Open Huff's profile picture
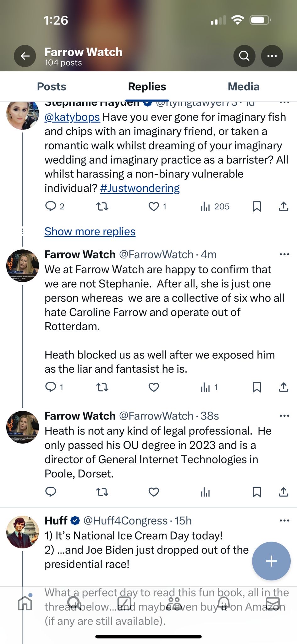The height and width of the screenshot is (644, 297). click(23, 532)
